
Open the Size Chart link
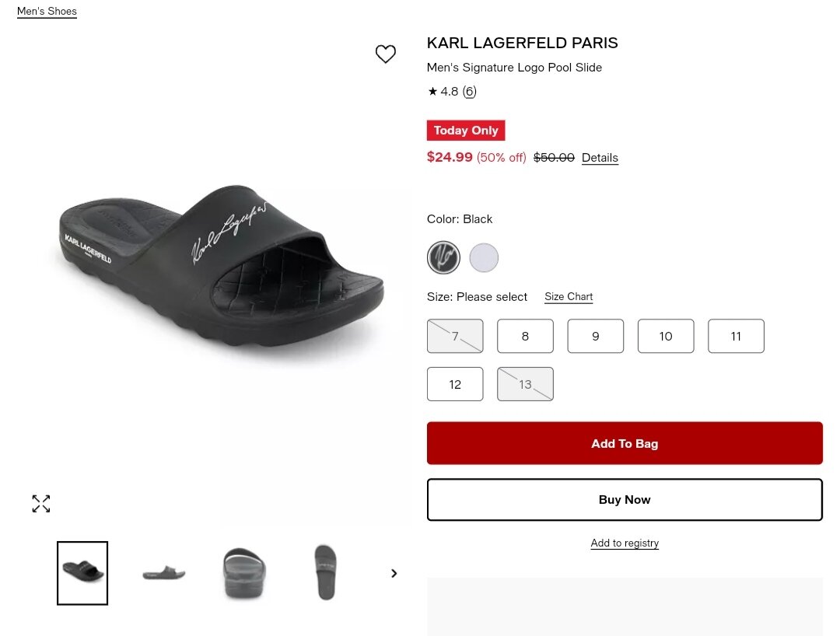tap(569, 296)
